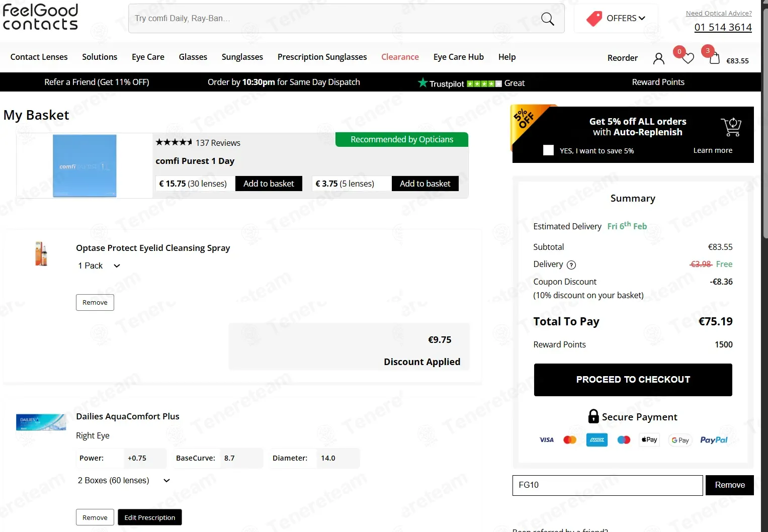
Task: Click Learn more about Auto-Replenish
Action: coord(713,150)
